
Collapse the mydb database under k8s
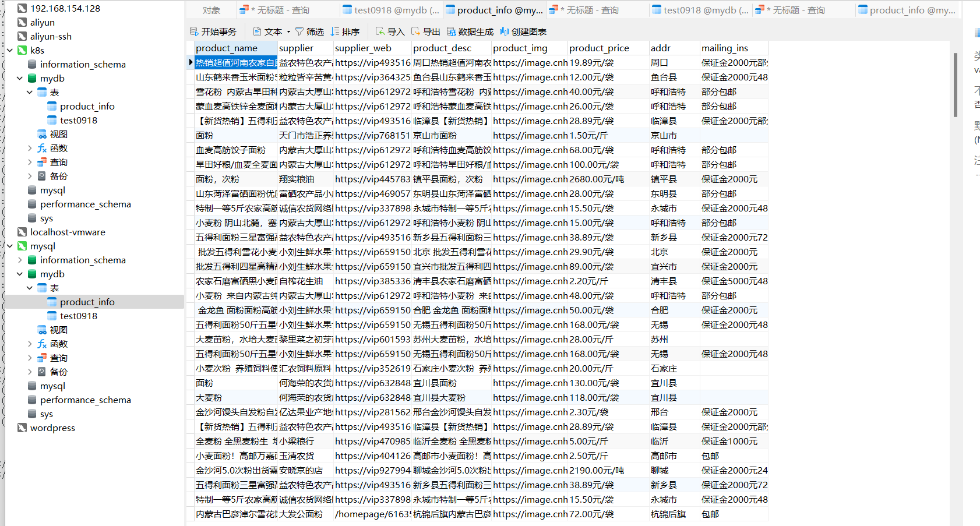[x=20, y=78]
